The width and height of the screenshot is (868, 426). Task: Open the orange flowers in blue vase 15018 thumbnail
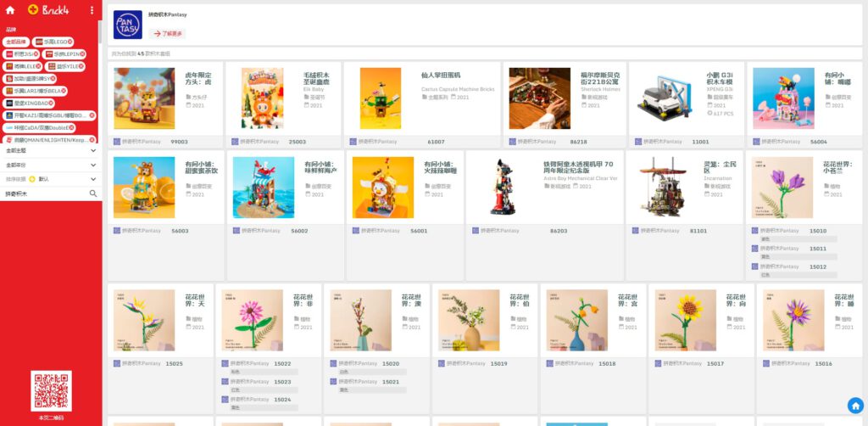pyautogui.click(x=577, y=320)
